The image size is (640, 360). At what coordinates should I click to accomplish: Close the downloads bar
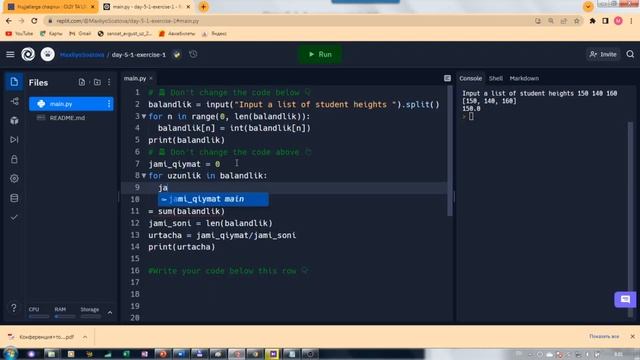tap(632, 337)
